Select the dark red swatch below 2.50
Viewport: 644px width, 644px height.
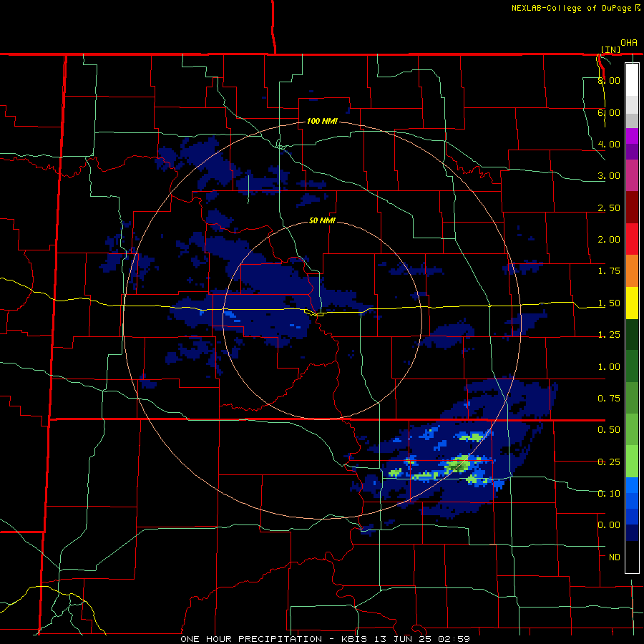(632, 208)
